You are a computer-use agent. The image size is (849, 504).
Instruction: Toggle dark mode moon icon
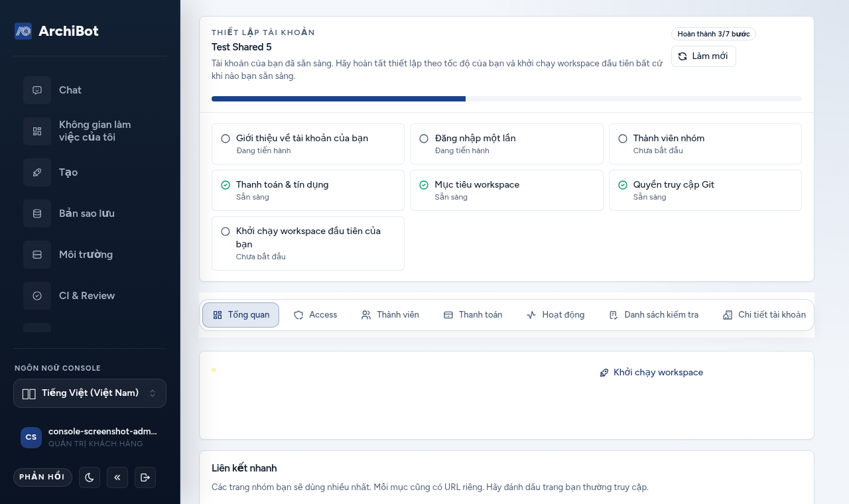[x=90, y=477]
